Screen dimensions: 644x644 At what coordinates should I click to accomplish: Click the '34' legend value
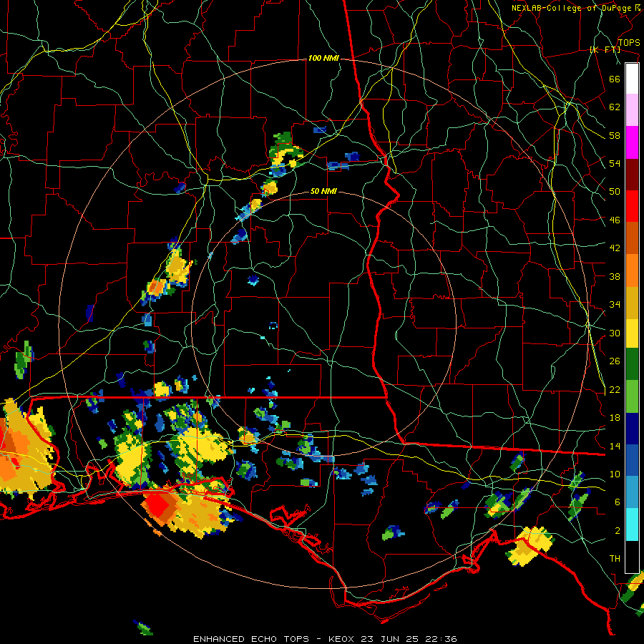coord(615,305)
